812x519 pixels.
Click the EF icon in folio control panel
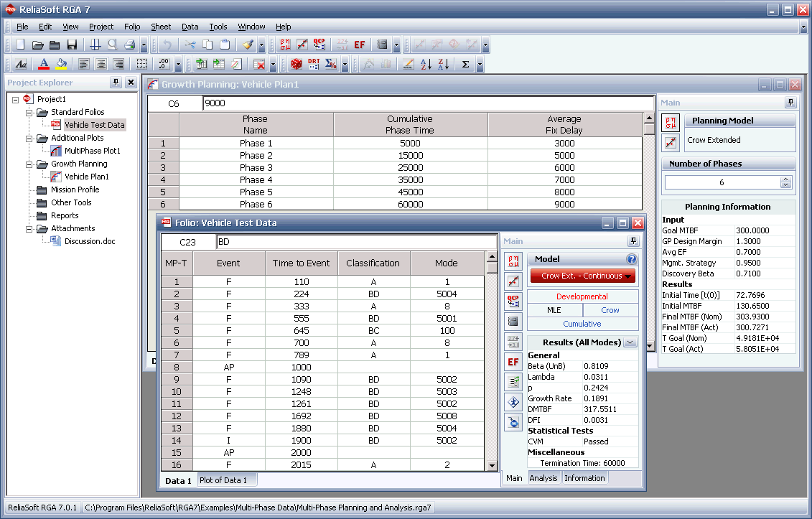(513, 362)
